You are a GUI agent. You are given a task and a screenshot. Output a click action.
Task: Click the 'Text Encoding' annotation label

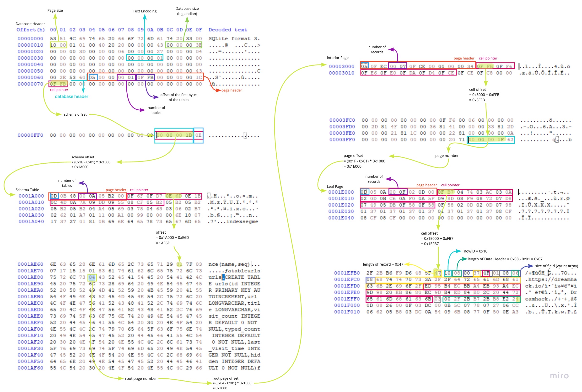click(x=145, y=11)
